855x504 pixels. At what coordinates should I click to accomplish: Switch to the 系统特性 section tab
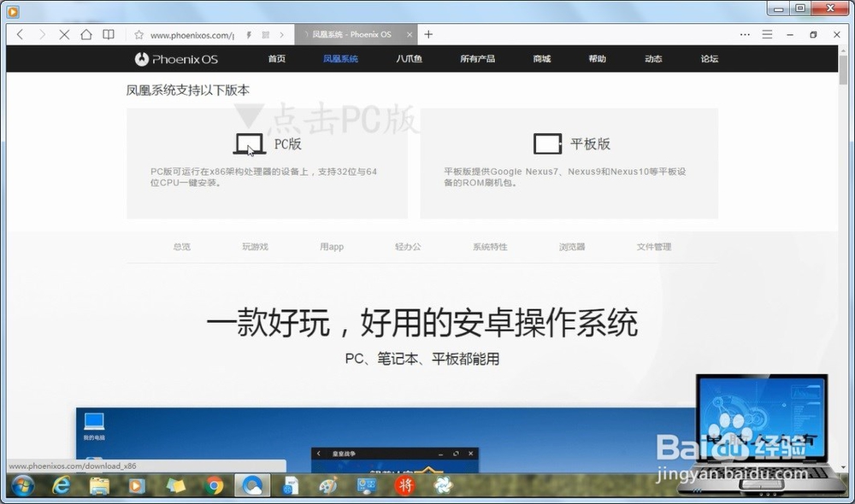coord(490,247)
